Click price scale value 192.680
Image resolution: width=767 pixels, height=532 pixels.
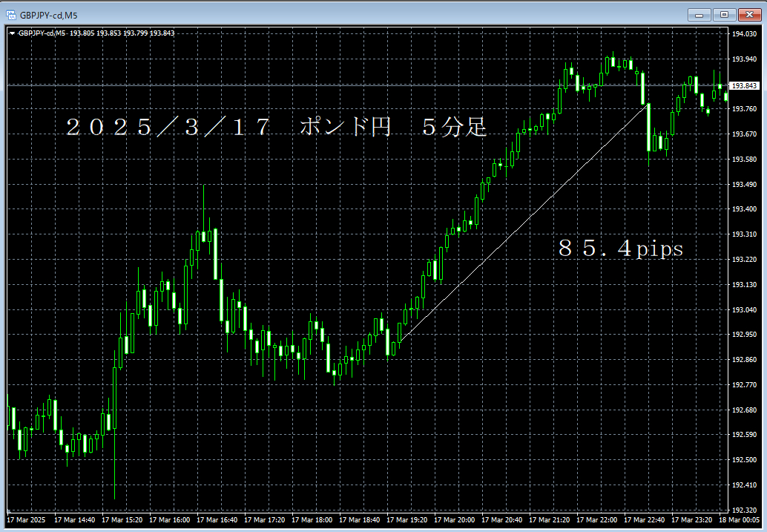point(744,410)
